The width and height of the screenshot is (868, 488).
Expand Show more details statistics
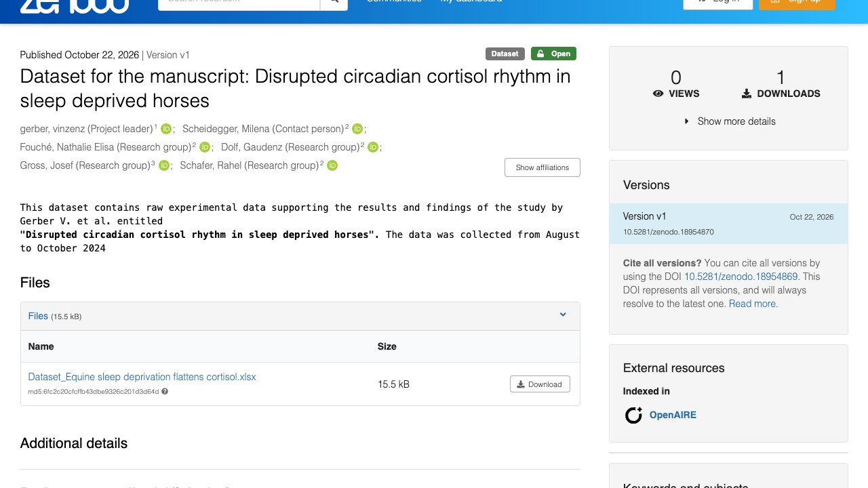730,121
